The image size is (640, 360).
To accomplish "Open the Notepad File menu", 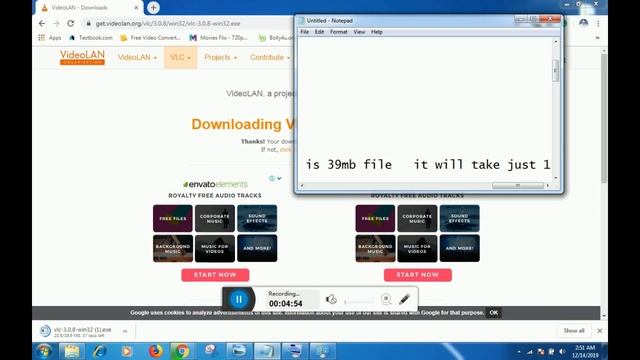I will pos(304,32).
